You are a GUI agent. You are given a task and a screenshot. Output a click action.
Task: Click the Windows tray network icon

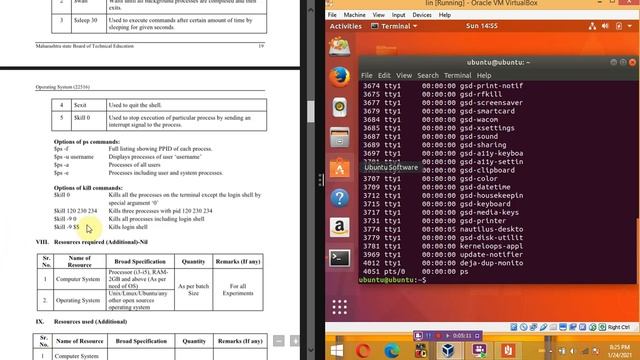[585, 351]
